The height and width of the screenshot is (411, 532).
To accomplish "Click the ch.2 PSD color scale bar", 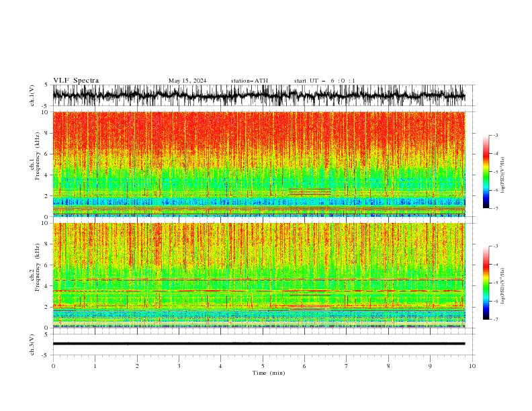I will coord(486,283).
